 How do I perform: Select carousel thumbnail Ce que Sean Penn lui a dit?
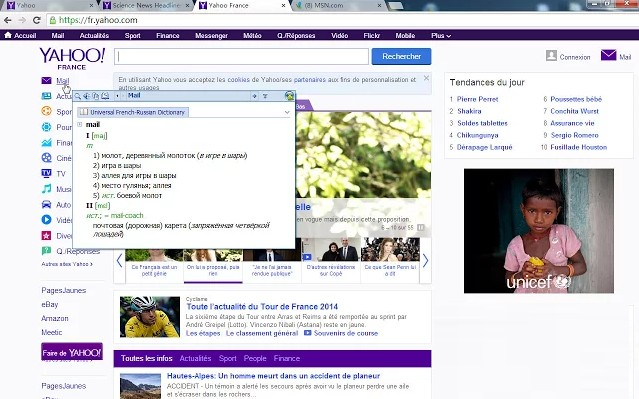[x=390, y=259]
